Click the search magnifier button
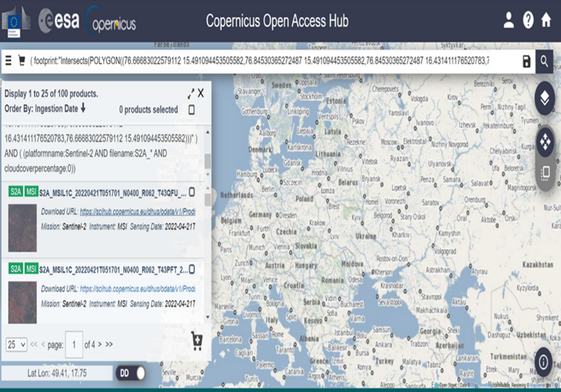The width and height of the screenshot is (561, 392). click(x=544, y=61)
